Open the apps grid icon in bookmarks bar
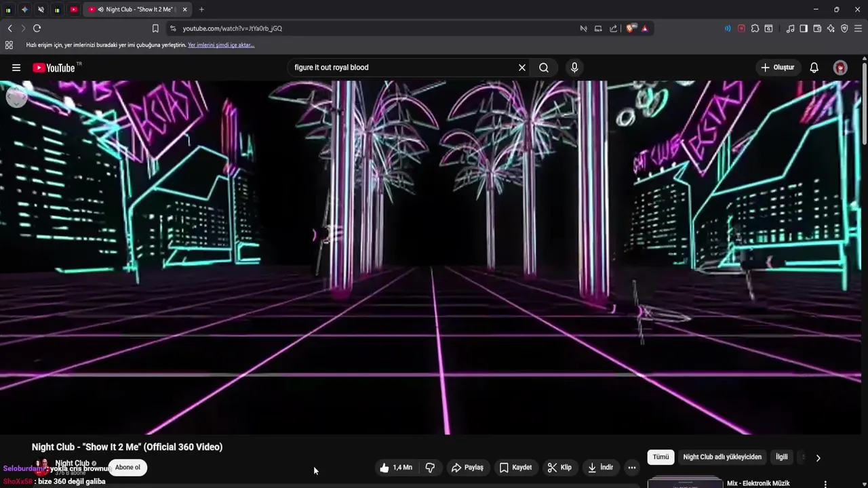Image resolution: width=868 pixels, height=488 pixels. [9, 45]
